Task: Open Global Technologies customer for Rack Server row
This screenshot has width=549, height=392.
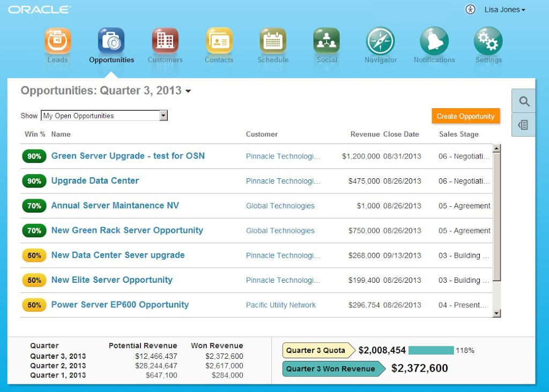Action: (280, 231)
